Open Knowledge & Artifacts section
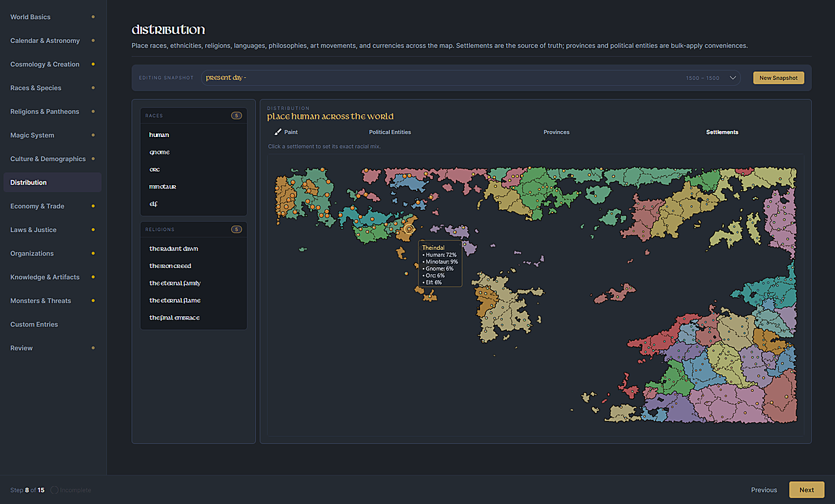This screenshot has width=835, height=504. tap(52, 277)
